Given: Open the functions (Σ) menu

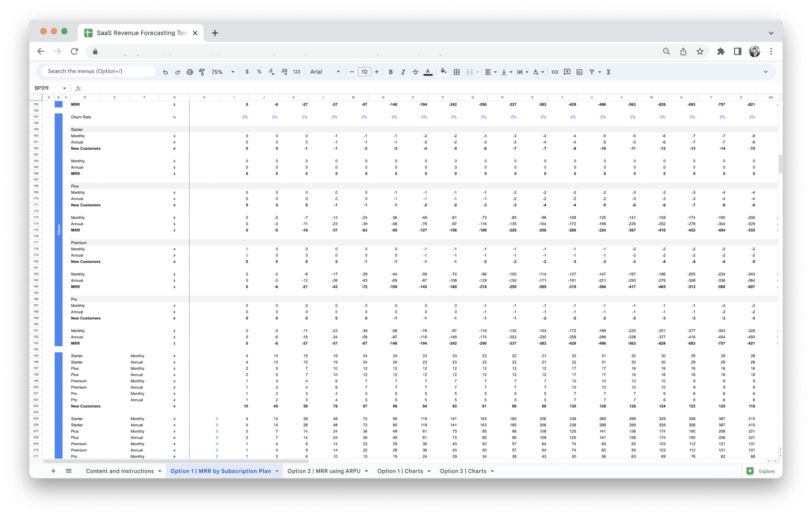Looking at the screenshot, I should click(x=608, y=72).
